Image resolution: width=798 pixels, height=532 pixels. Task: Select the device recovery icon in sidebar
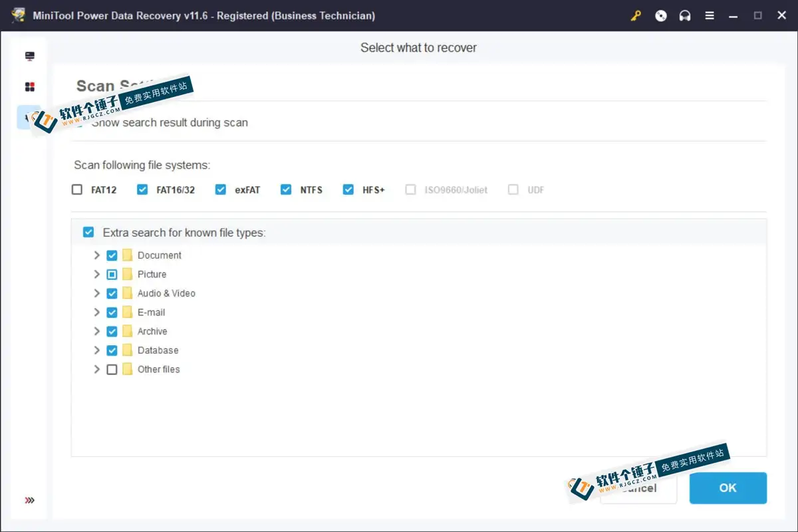coord(29,57)
